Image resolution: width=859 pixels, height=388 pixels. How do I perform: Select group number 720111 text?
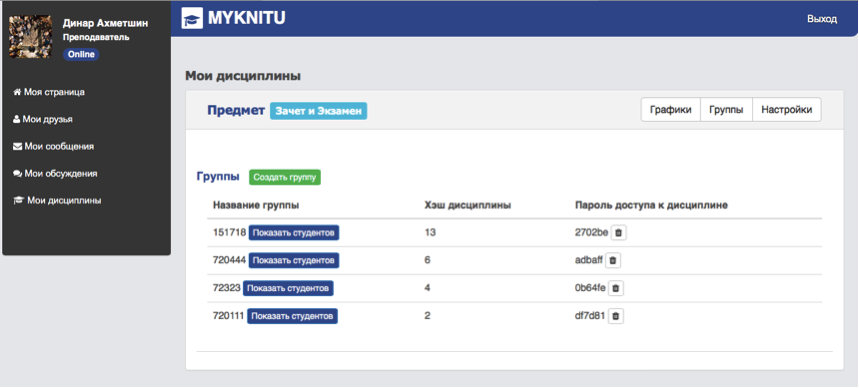229,316
